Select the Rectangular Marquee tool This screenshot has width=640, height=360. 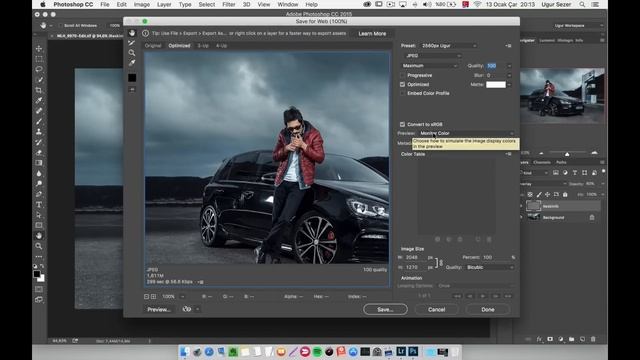coord(39,59)
